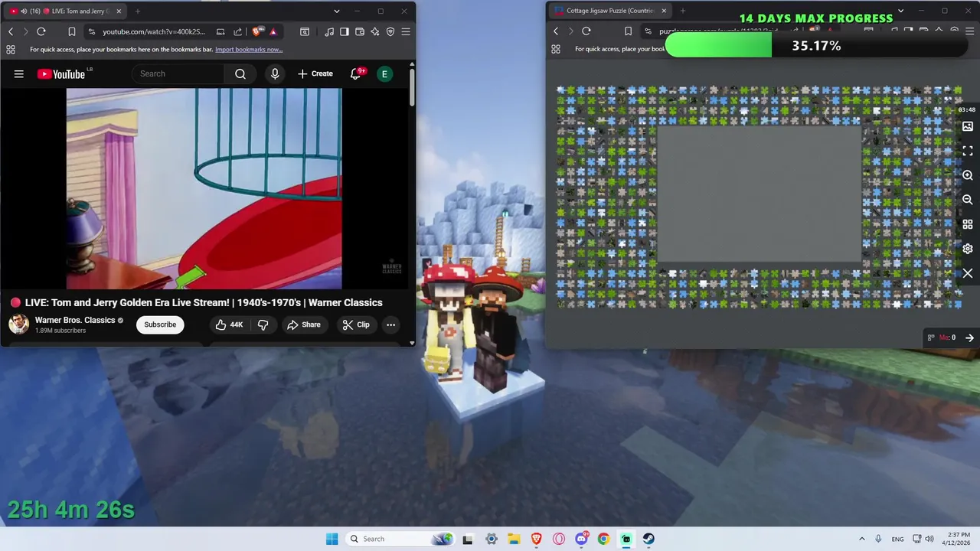
Task: Open three-dot more actions under video
Action: click(x=390, y=324)
